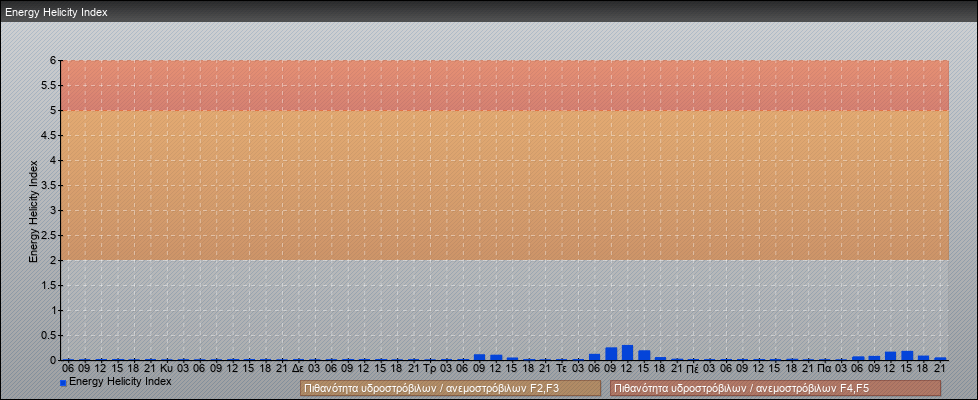Click the y-axis label 0
The width and height of the screenshot is (978, 400).
[x=54, y=360]
